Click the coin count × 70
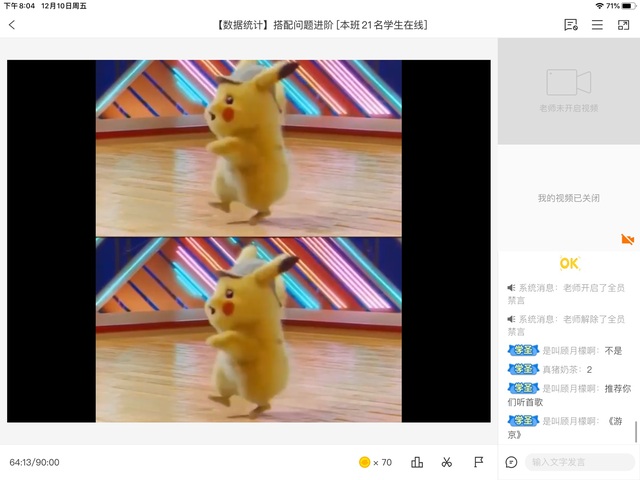Screen dimensions: 640x480 click(x=382, y=462)
